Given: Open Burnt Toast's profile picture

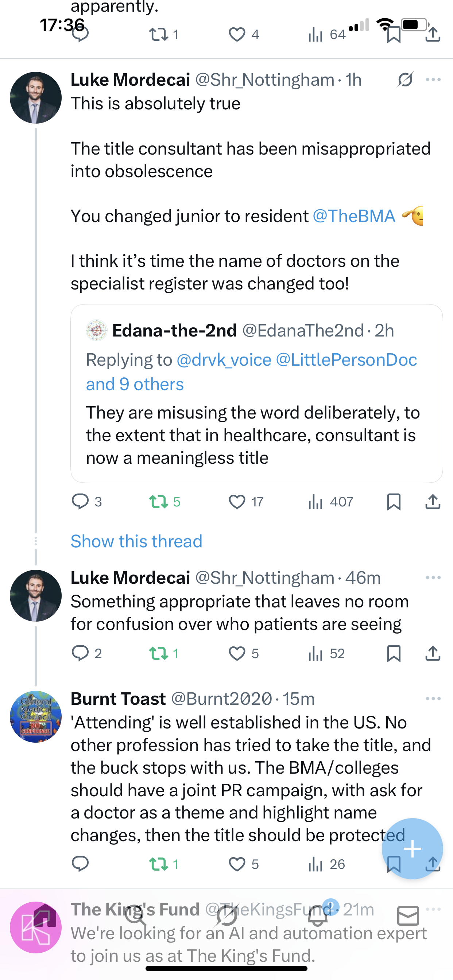Looking at the screenshot, I should [36, 717].
